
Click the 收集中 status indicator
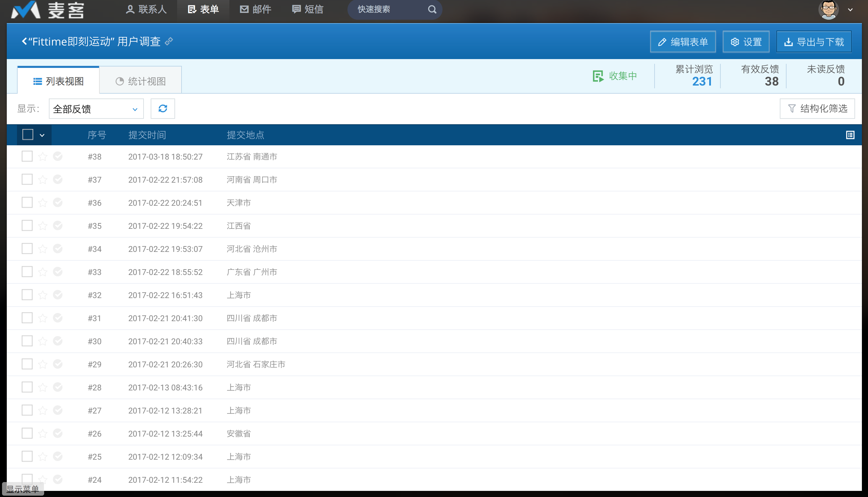tap(615, 76)
